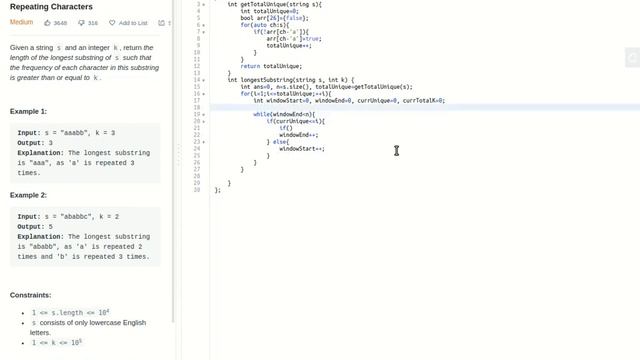Click the Repeating Characters problem title

pos(51,7)
